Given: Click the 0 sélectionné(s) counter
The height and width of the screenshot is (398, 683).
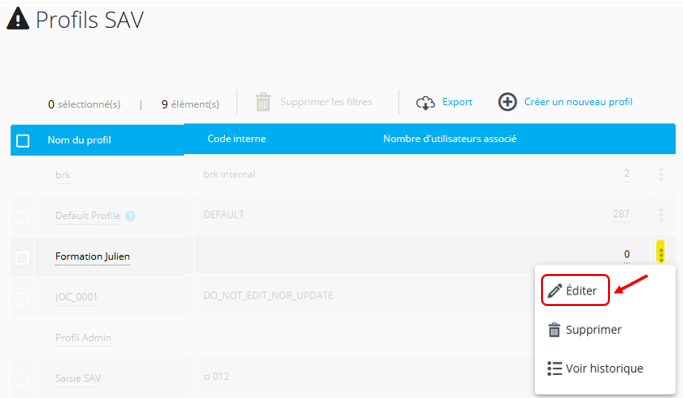Looking at the screenshot, I should pyautogui.click(x=84, y=104).
